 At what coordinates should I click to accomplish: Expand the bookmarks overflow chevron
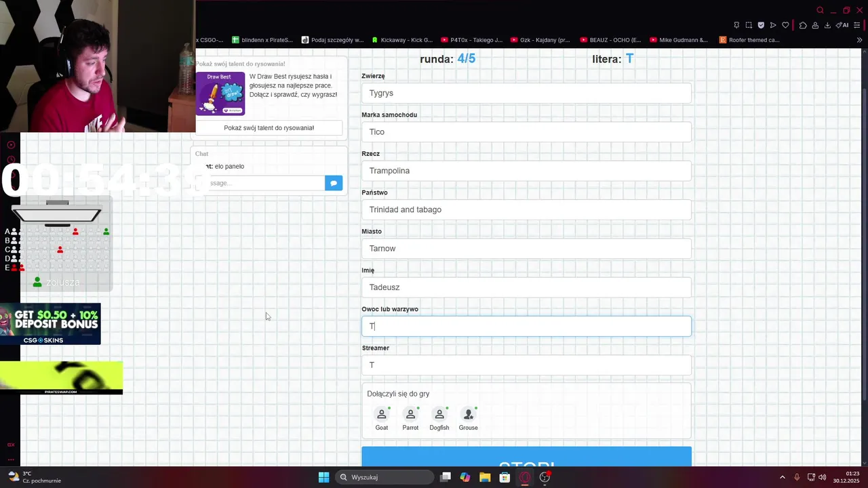point(860,40)
